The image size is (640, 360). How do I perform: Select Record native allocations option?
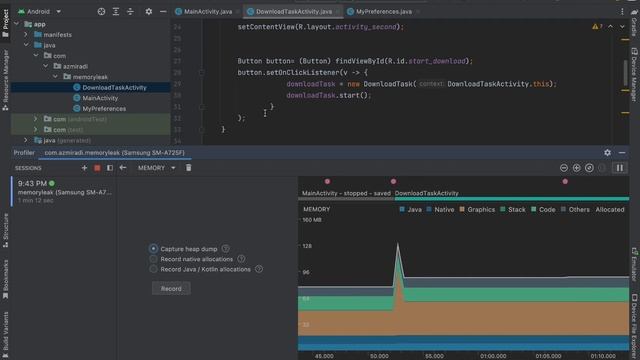click(153, 259)
